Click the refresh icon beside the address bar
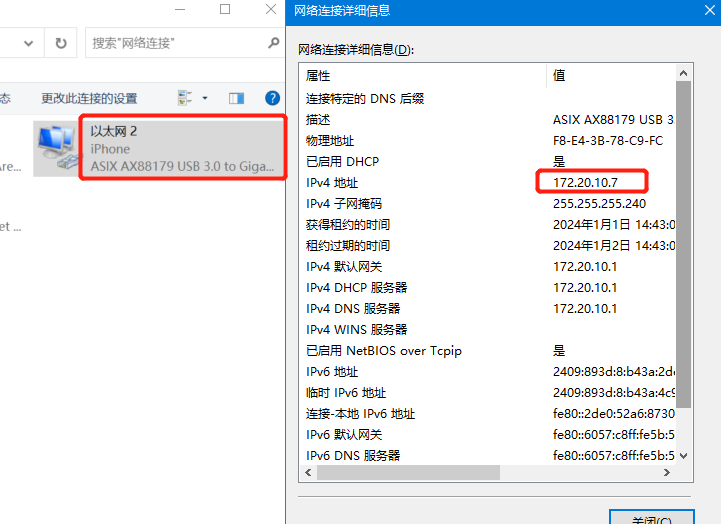 click(61, 43)
